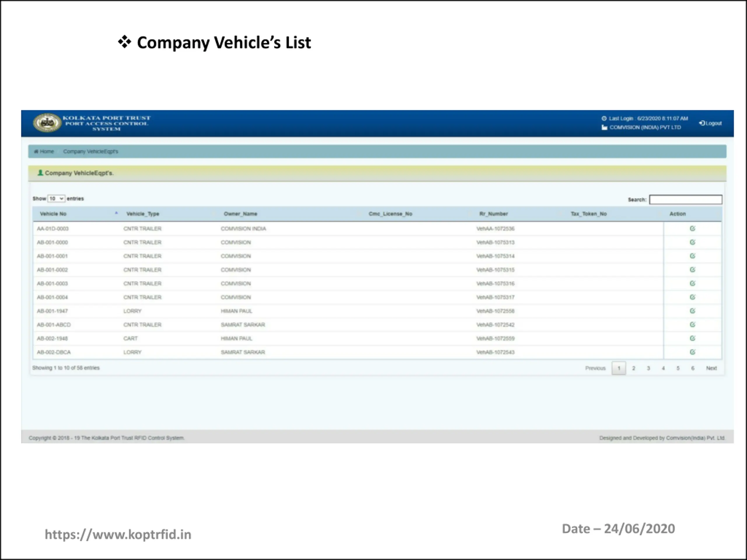
Task: Click the Home breadcrumb icon
Action: click(x=36, y=152)
